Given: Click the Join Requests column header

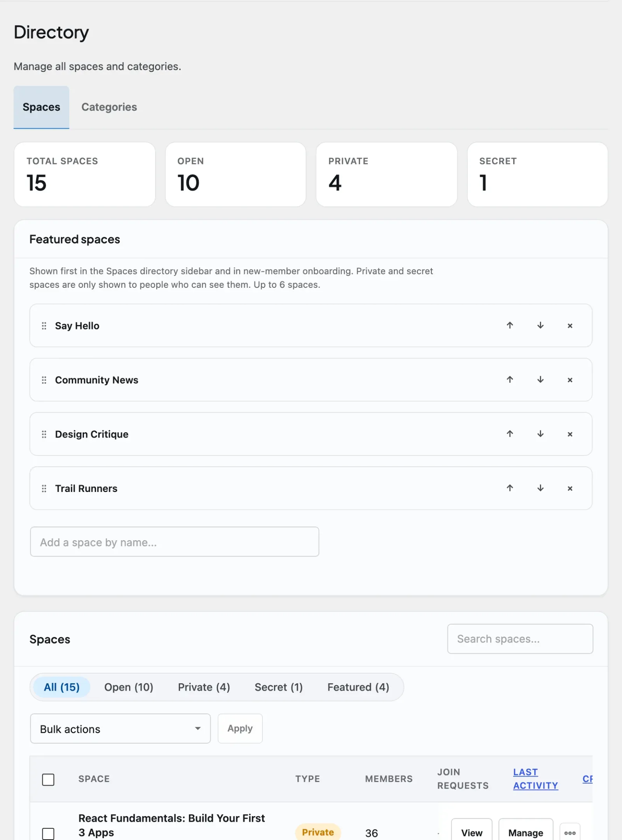Looking at the screenshot, I should coord(463,779).
